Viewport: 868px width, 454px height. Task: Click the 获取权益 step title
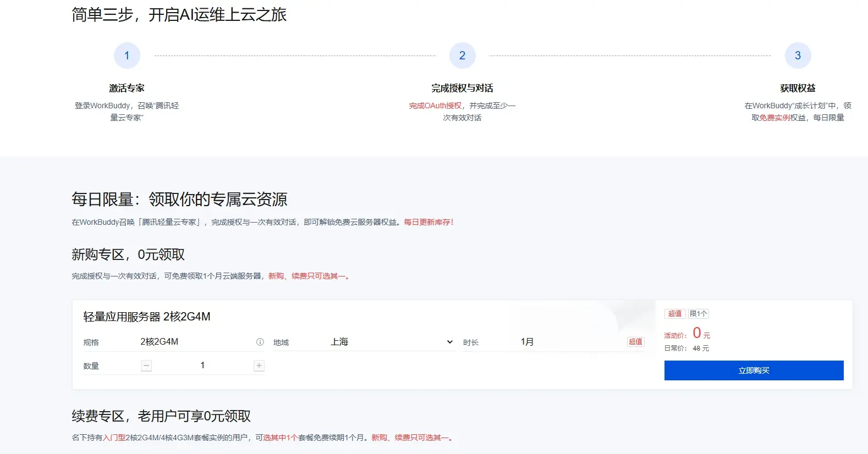(798, 88)
